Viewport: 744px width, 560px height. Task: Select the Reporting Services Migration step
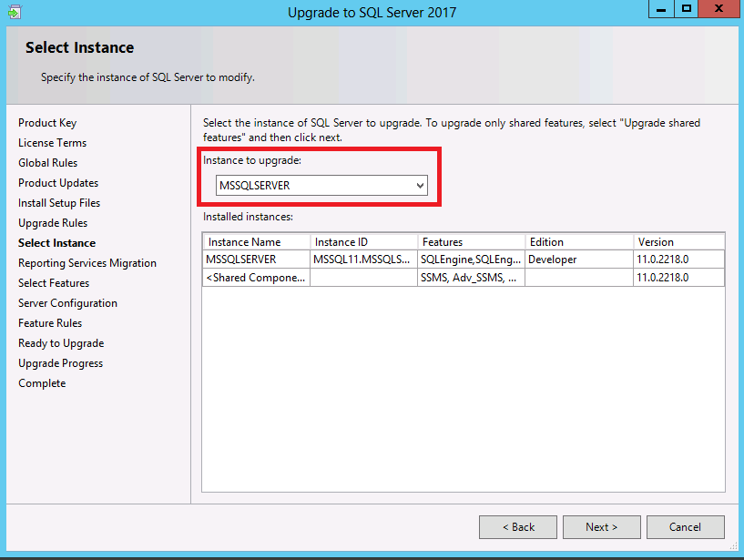coord(87,263)
